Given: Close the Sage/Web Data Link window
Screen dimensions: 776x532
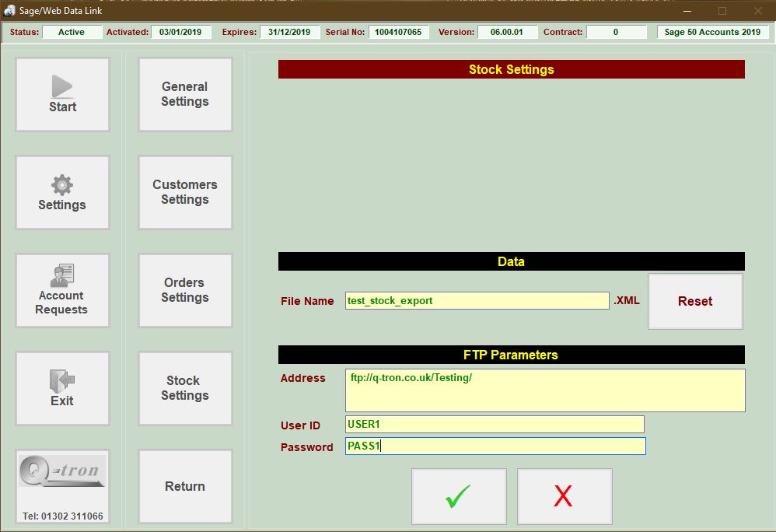Looking at the screenshot, I should (757, 10).
